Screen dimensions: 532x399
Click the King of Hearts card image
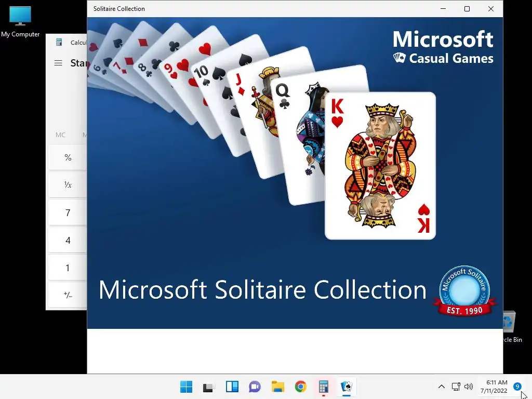coord(380,166)
